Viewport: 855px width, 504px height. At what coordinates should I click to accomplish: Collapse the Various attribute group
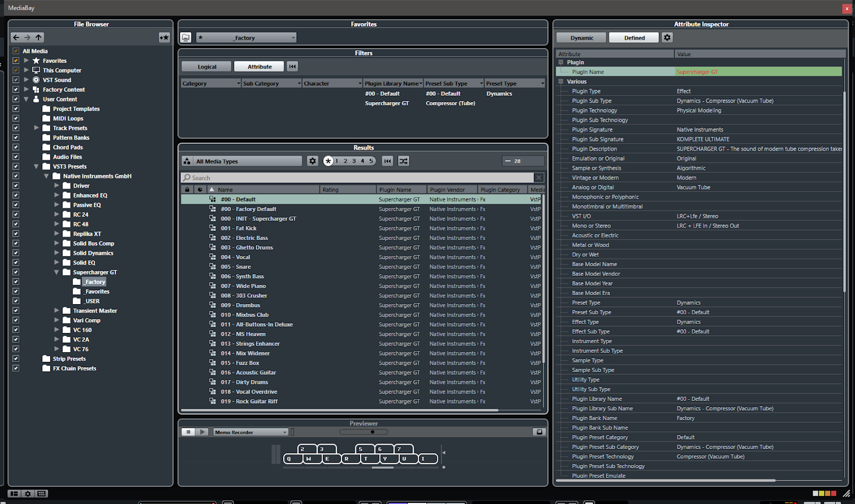click(561, 82)
